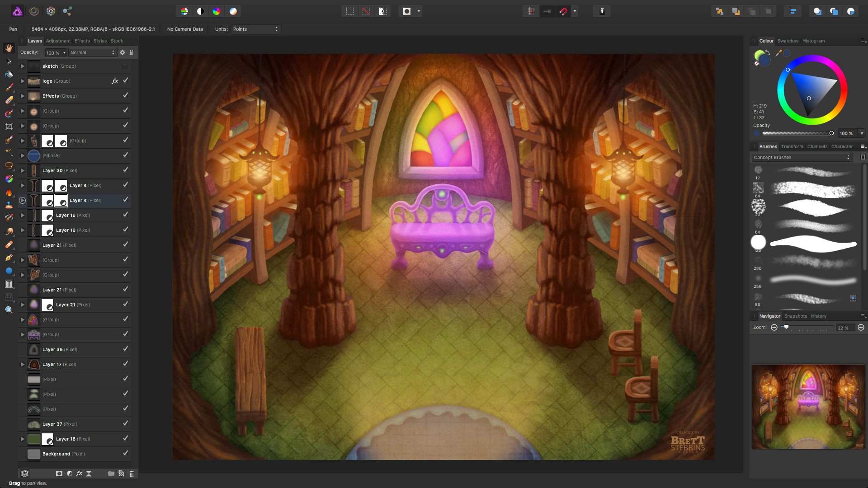
Task: Apply Auto White Balance
Action: click(233, 11)
